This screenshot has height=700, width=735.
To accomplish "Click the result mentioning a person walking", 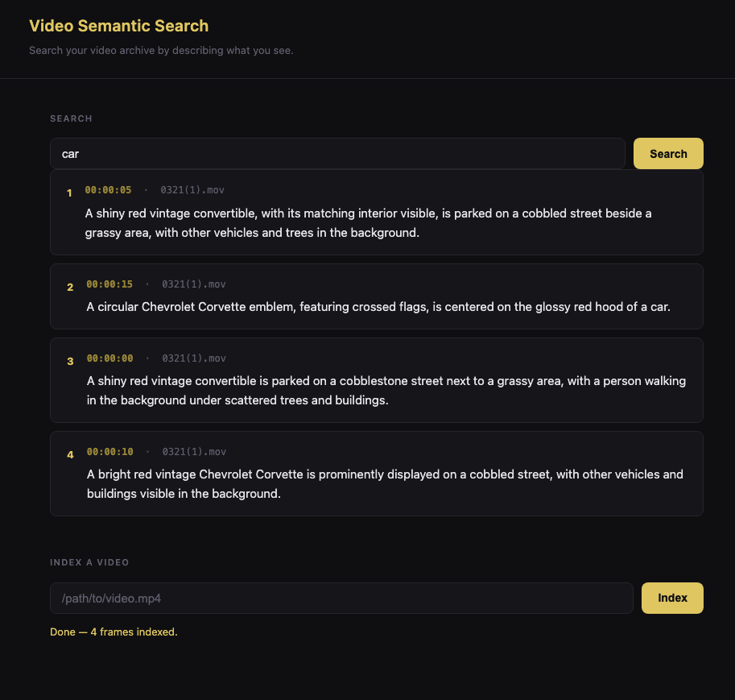I will pyautogui.click(x=386, y=391).
